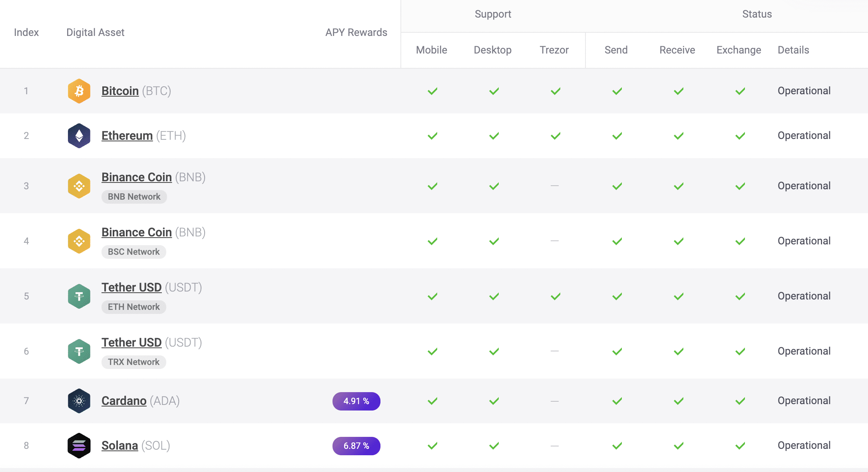This screenshot has height=472, width=868.
Task: Click Bitcoin's Trezor support checkmark
Action: [555, 91]
